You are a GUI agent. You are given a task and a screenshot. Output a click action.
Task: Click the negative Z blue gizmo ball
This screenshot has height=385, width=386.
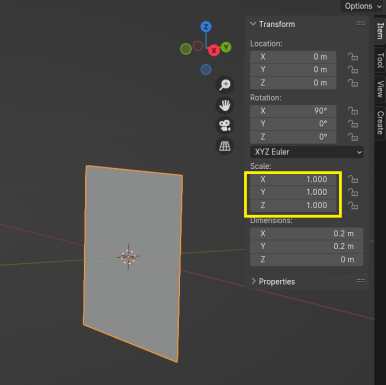point(206,70)
